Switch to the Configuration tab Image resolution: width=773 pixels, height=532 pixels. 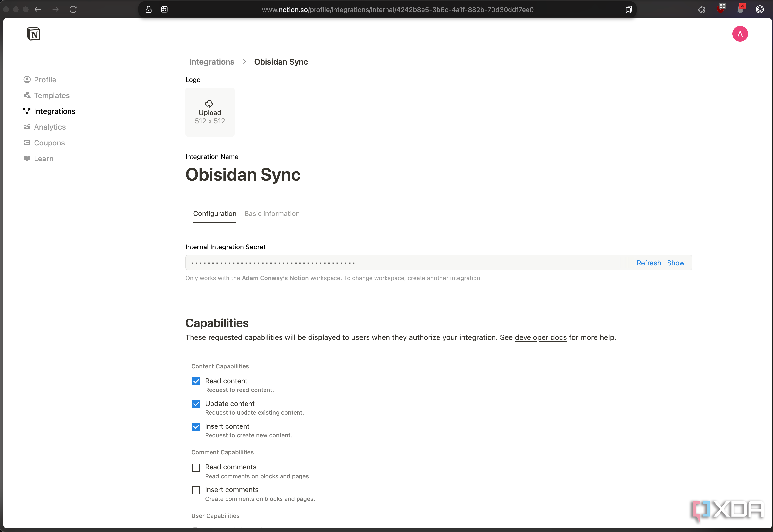coord(215,213)
